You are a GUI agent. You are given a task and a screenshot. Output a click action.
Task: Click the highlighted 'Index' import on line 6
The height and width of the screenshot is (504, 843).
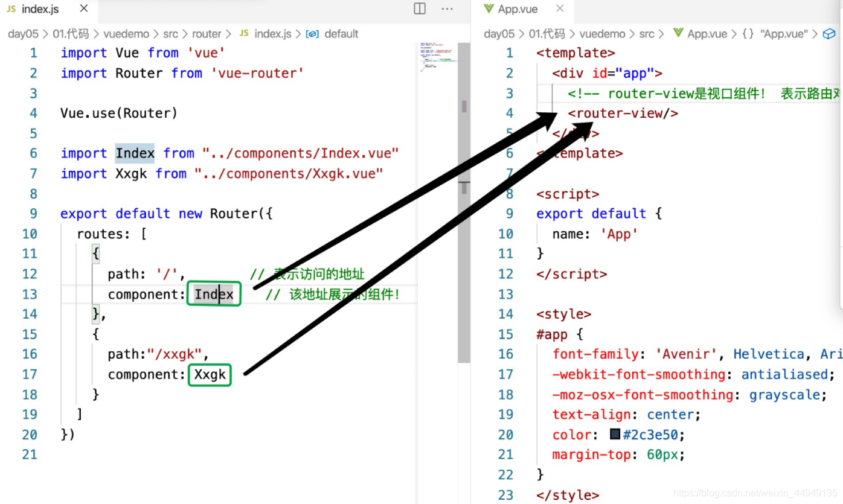pyautogui.click(x=135, y=153)
